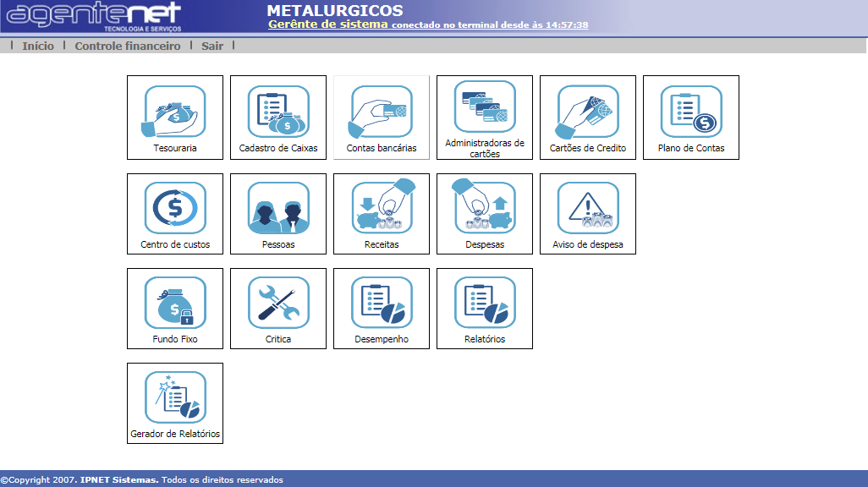Click the 'Desempenho' label text
Image resolution: width=868 pixels, height=487 pixels.
[x=382, y=339]
